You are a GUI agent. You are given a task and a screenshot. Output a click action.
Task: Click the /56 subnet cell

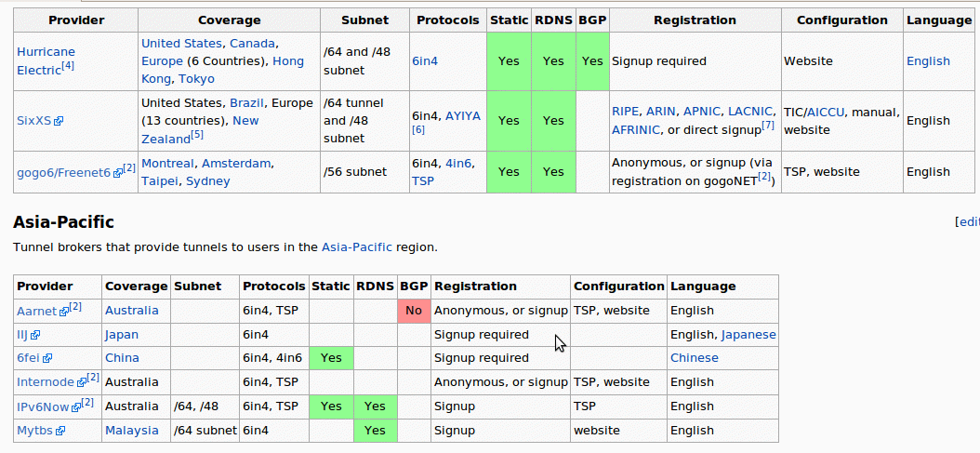pyautogui.click(x=365, y=172)
